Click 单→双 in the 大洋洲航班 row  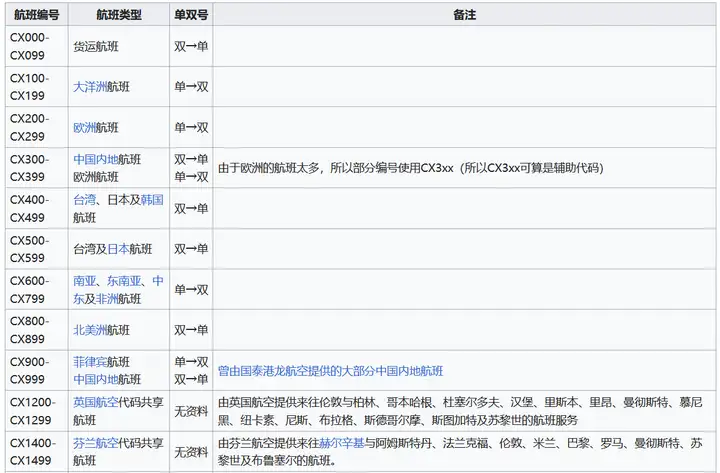pos(191,87)
